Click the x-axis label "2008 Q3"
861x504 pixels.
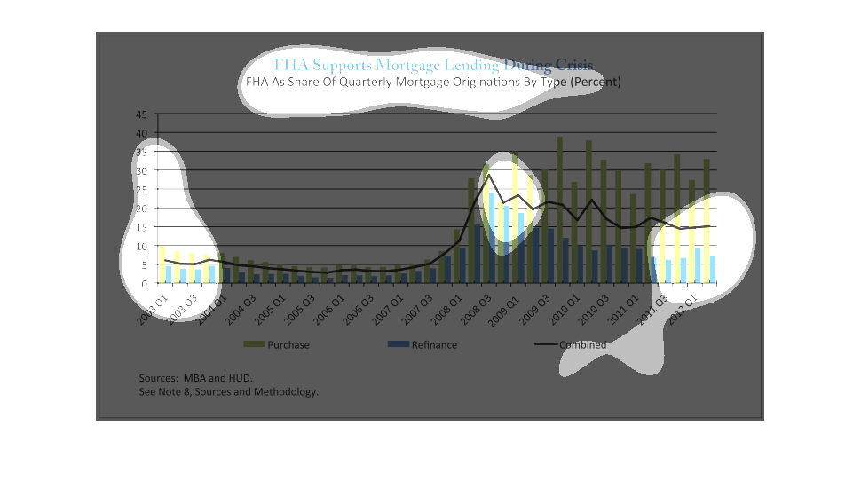[476, 311]
